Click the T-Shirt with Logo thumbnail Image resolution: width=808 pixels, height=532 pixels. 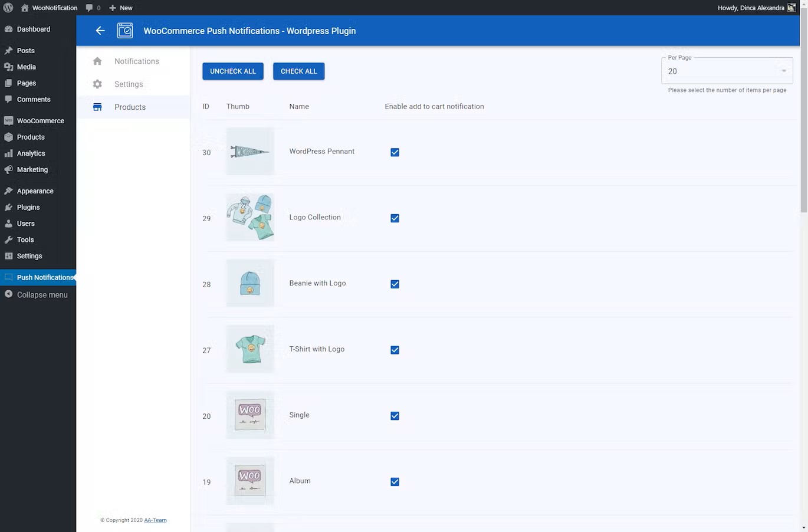(250, 349)
